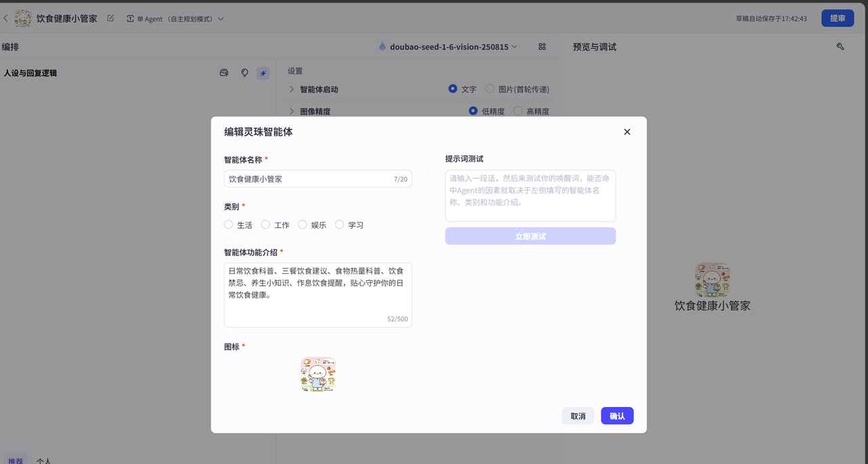The width and height of the screenshot is (868, 464).
Task: Click the wrench icon in the preview panel
Action: pos(840,46)
